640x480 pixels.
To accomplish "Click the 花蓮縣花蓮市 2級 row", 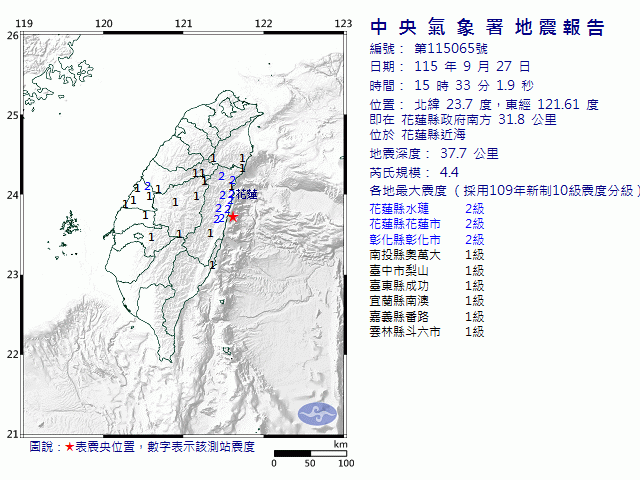I will point(427,224).
